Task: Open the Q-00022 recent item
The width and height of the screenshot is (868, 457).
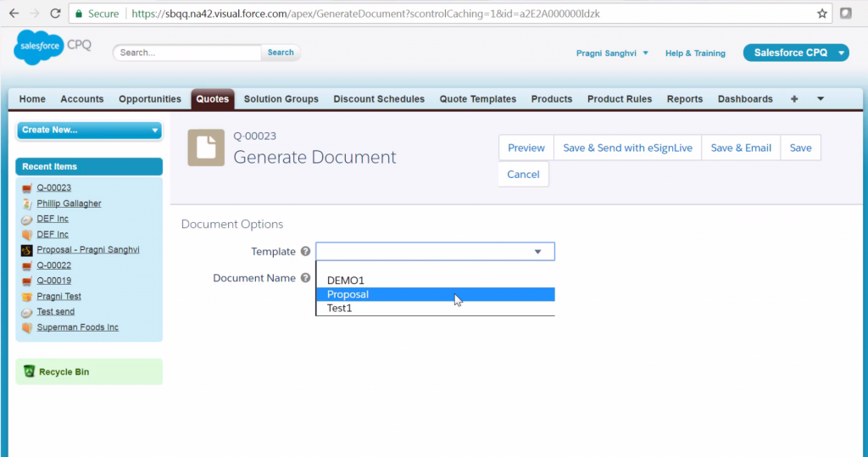Action: pos(53,265)
